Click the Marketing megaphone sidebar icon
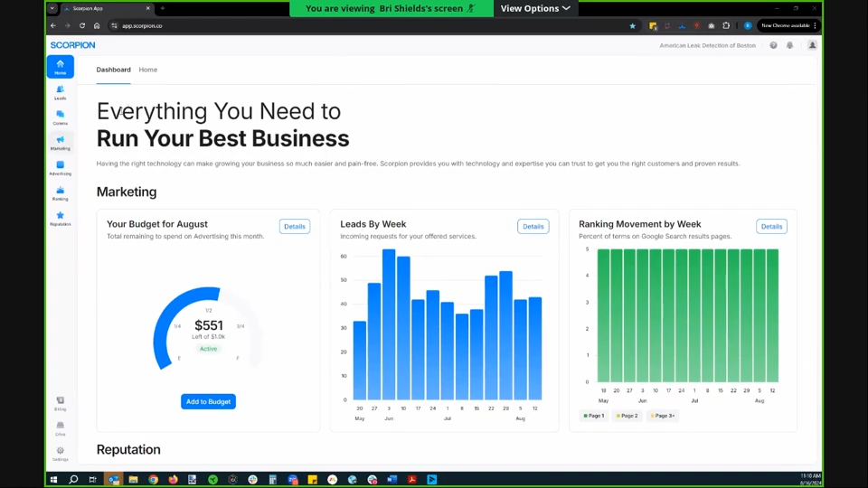The height and width of the screenshot is (488, 868). pyautogui.click(x=60, y=142)
